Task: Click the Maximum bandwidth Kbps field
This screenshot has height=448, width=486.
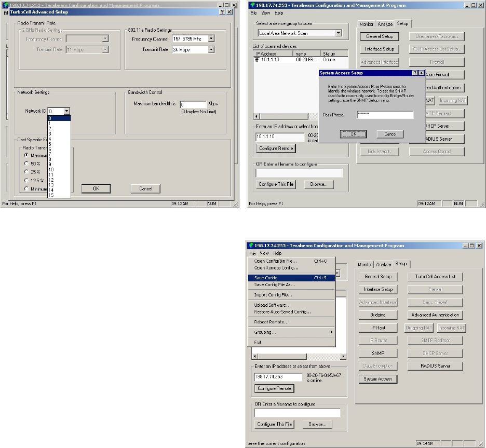Action: pyautogui.click(x=193, y=104)
